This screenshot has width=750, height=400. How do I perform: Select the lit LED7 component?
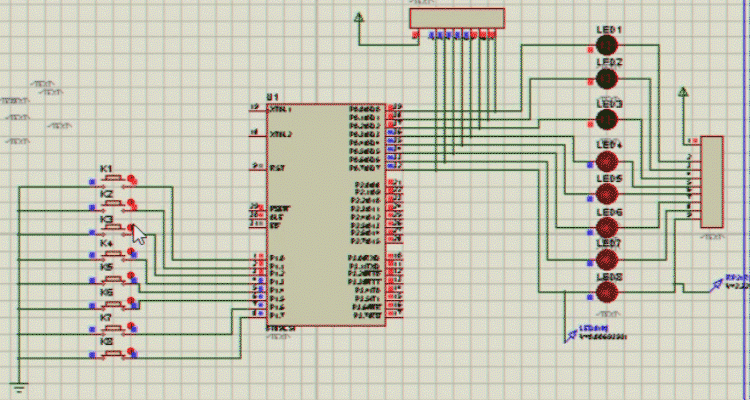pos(607,260)
